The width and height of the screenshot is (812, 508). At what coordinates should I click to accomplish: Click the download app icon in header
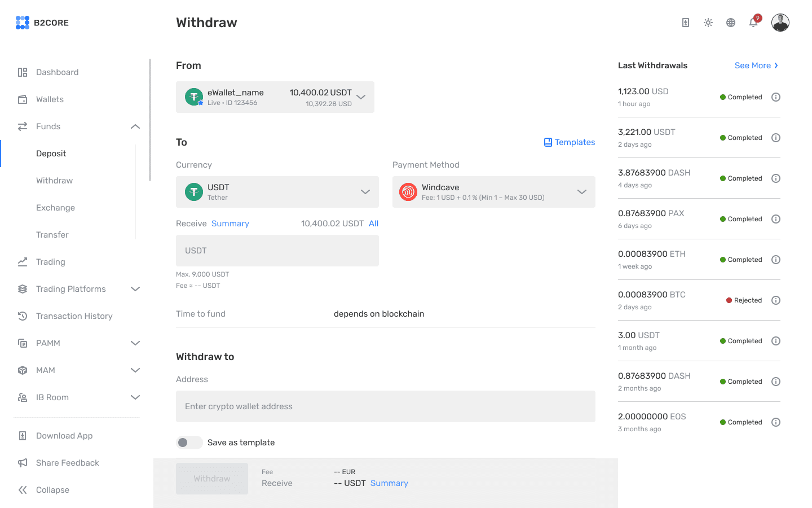click(x=686, y=23)
